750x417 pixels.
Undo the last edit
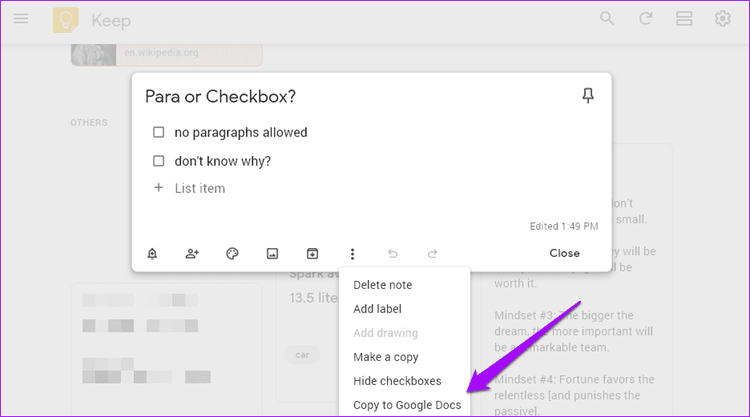392,253
